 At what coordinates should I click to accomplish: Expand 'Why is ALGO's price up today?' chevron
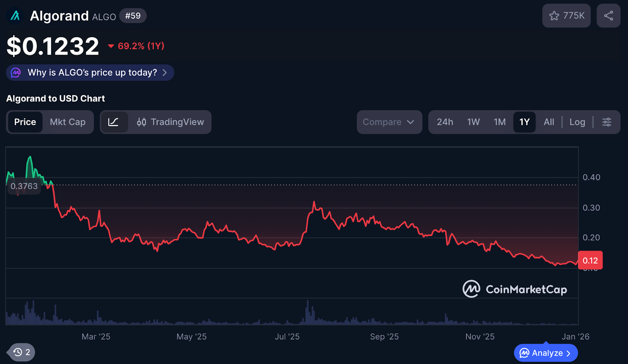pos(165,72)
